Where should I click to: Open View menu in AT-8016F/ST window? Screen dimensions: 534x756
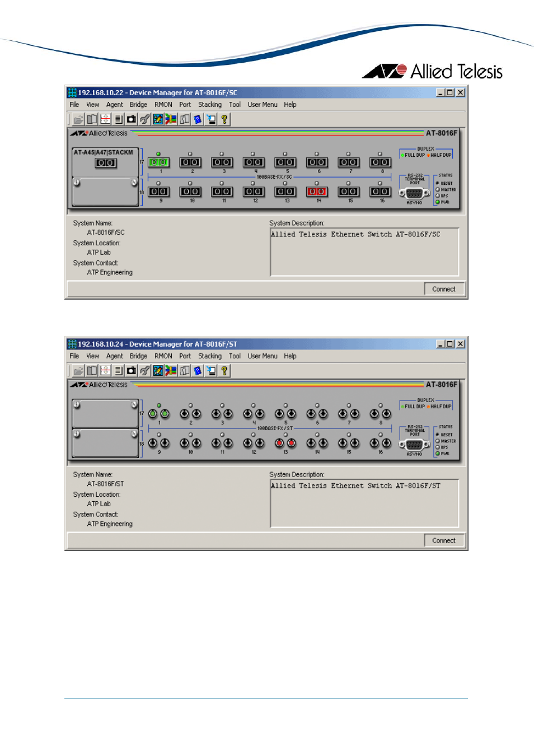pos(93,356)
